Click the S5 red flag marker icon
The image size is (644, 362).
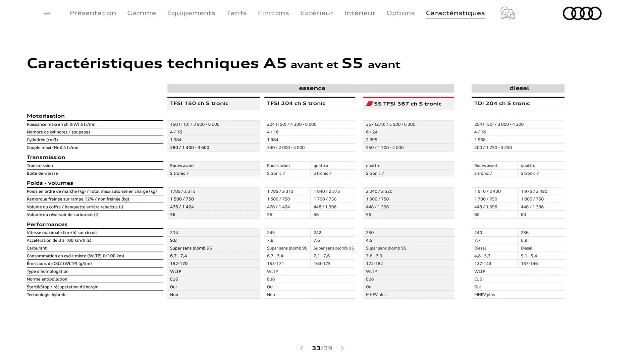click(369, 104)
